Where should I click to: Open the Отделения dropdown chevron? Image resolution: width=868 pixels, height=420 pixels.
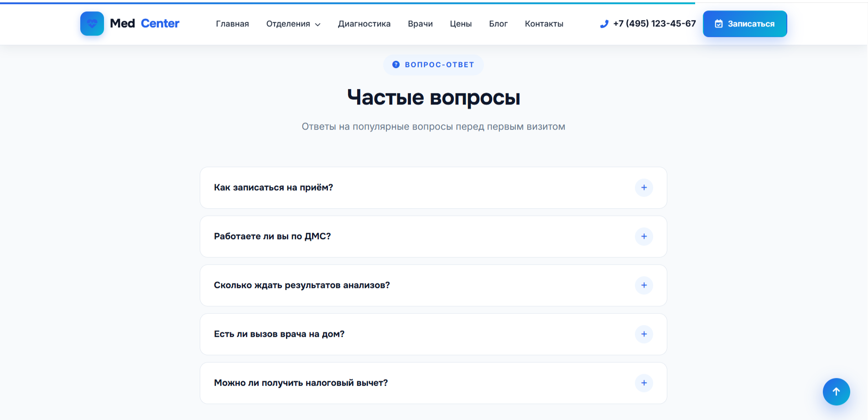coord(318,24)
